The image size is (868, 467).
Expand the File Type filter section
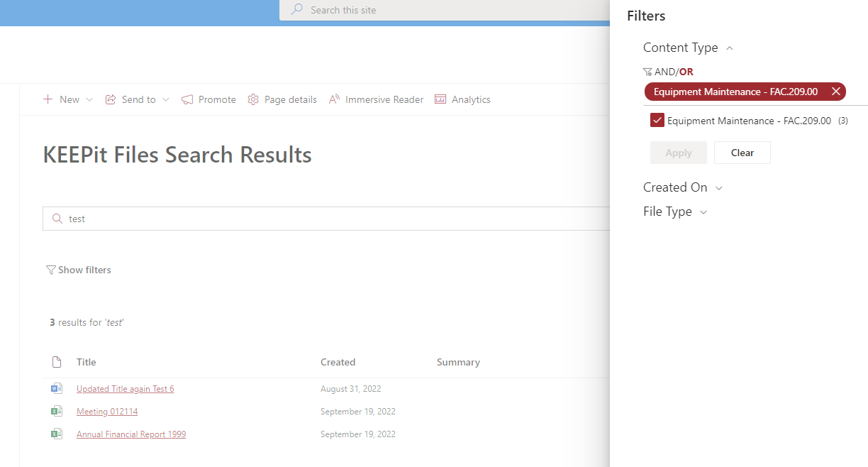click(x=703, y=211)
